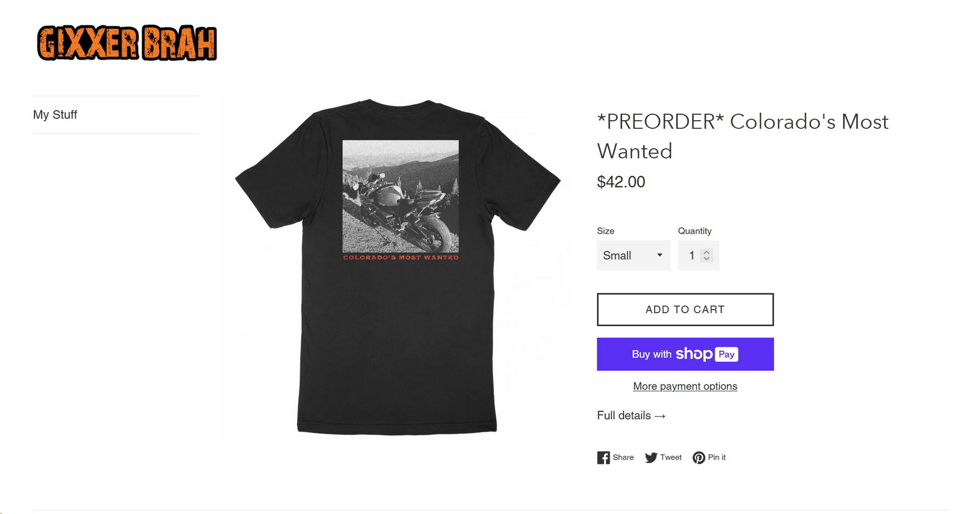Open the Full details link
This screenshot has height=514, width=980.
(x=631, y=416)
